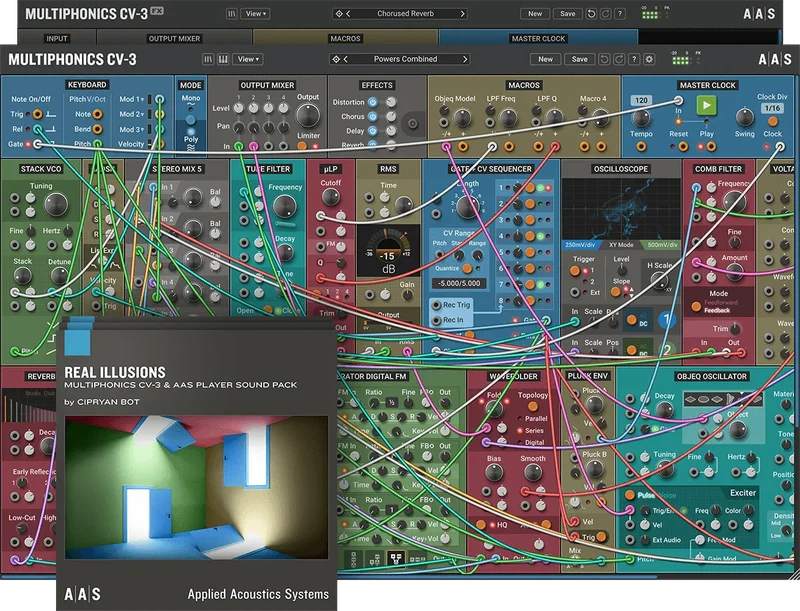Toggle gate of sequencer step 1

click(530, 188)
